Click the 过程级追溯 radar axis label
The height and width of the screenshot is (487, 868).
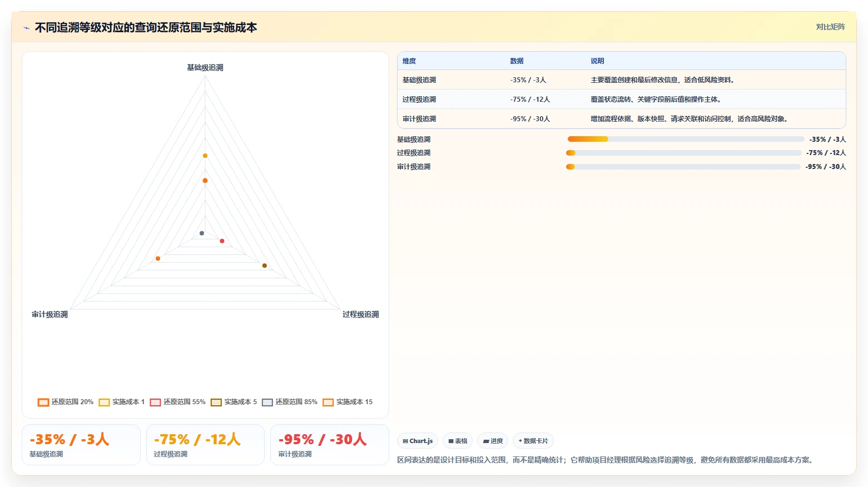(360, 315)
